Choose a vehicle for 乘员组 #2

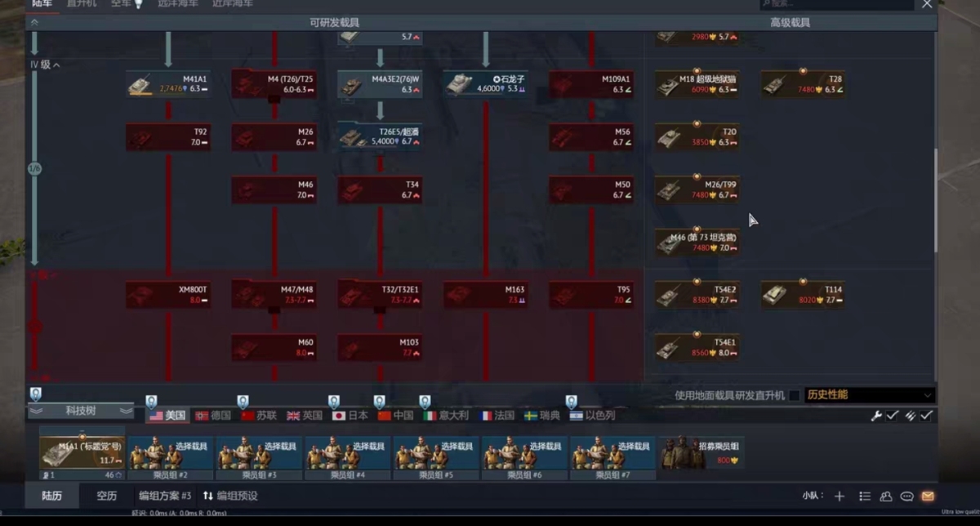coord(171,458)
